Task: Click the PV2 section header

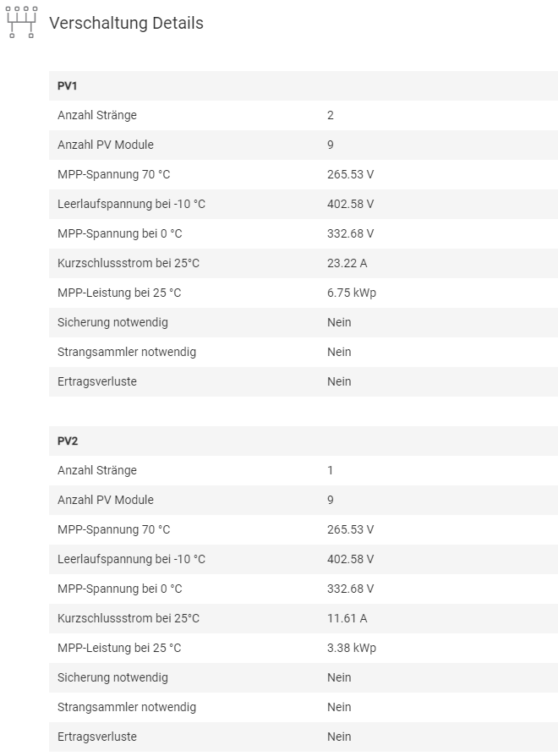Action: [304, 441]
